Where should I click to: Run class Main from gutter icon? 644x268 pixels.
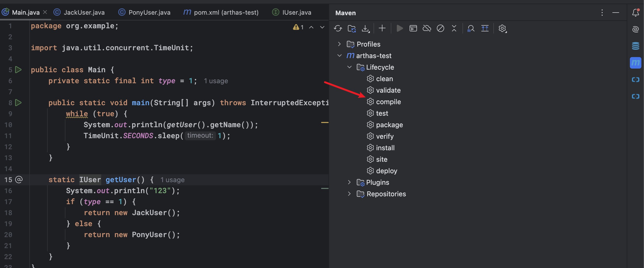(18, 70)
